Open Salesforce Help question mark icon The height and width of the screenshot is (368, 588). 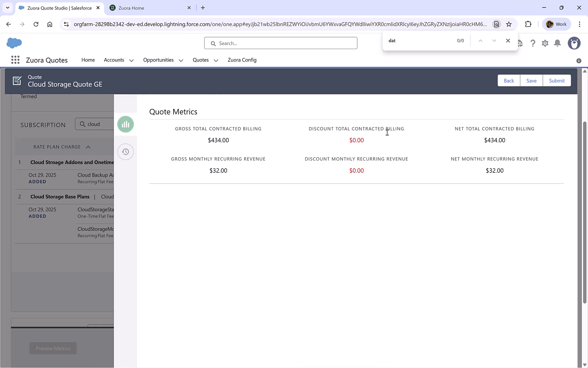(x=533, y=43)
